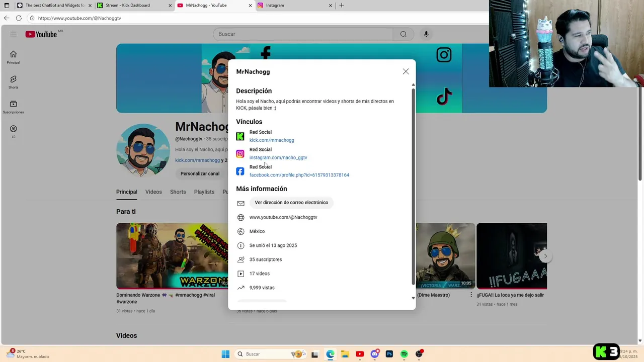Open Spotify from the taskbar
The image size is (644, 362).
pyautogui.click(x=404, y=354)
